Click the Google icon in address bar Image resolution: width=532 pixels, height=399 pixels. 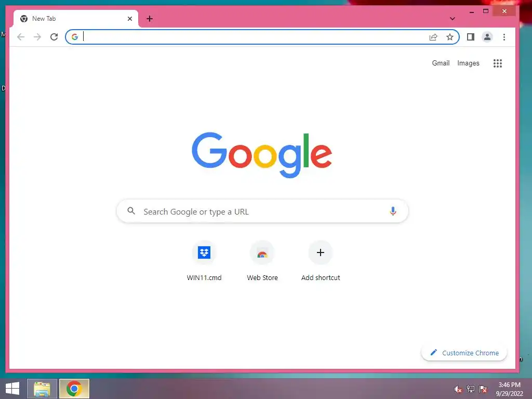[75, 37]
